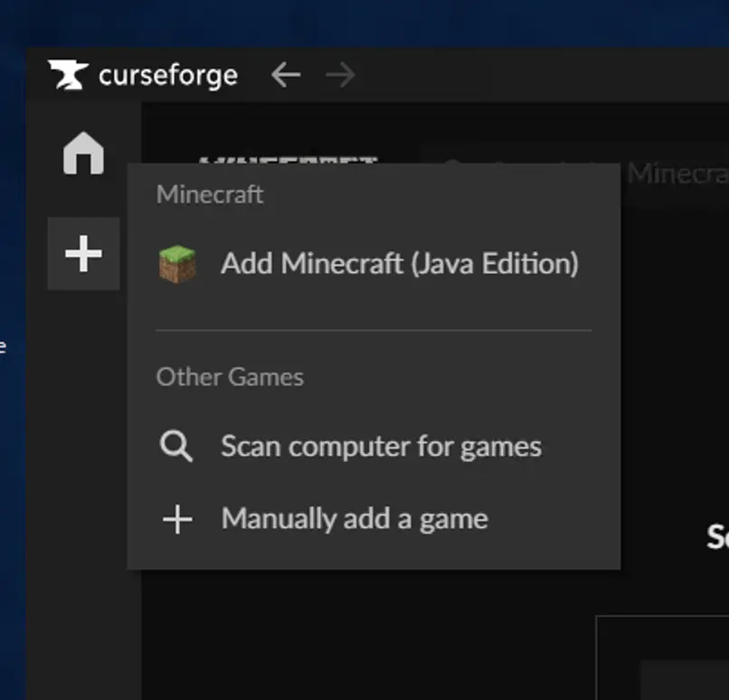
Task: Click the Minecraft grass block icon
Action: coord(177,264)
